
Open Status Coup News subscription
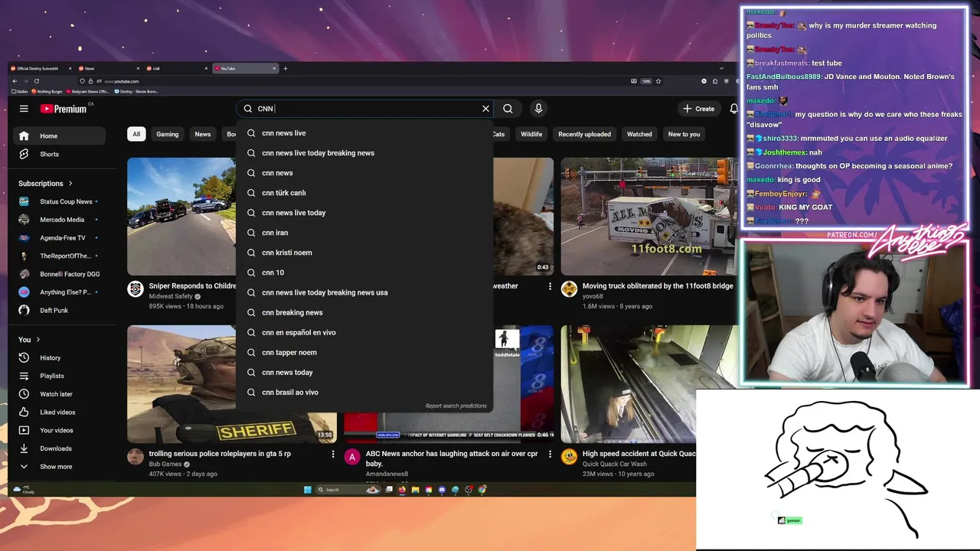pyautogui.click(x=58, y=202)
